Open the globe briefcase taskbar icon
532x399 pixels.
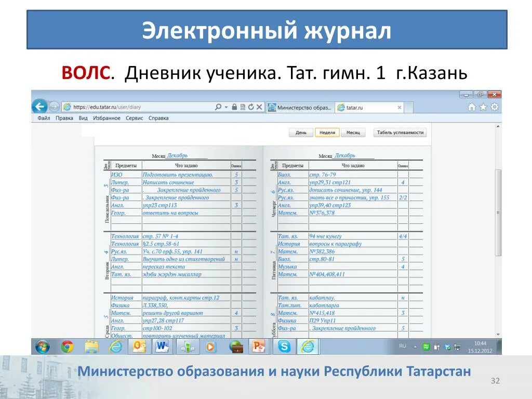(x=236, y=347)
